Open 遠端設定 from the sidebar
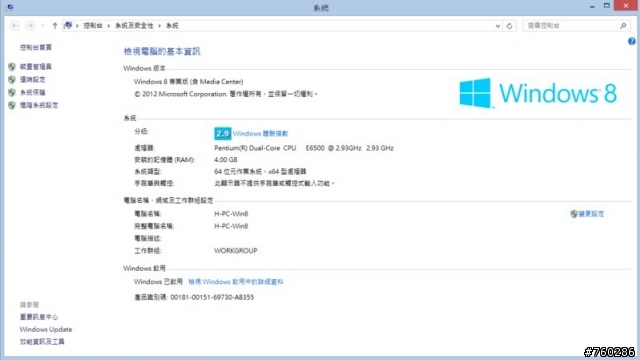This screenshot has width=640, height=360. point(33,80)
